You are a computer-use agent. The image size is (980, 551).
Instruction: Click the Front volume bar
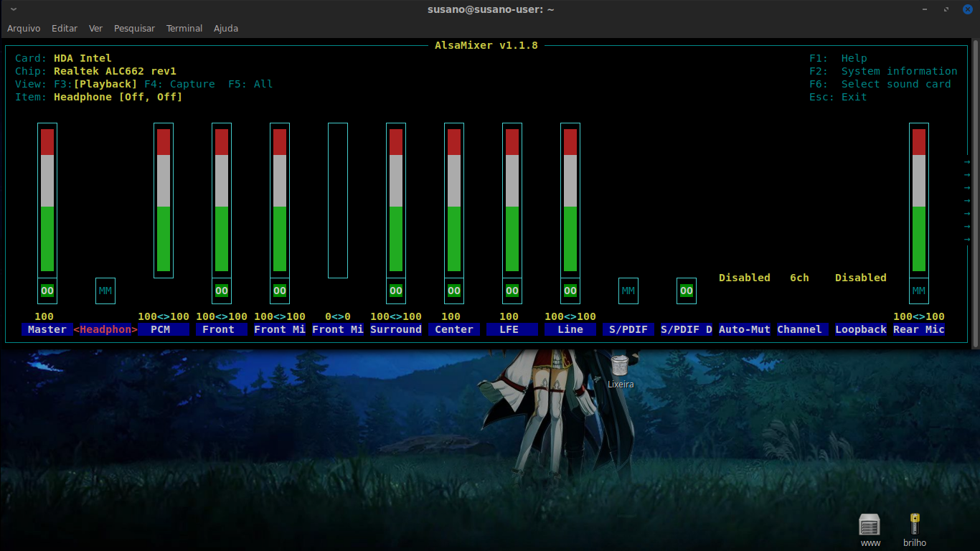(222, 200)
